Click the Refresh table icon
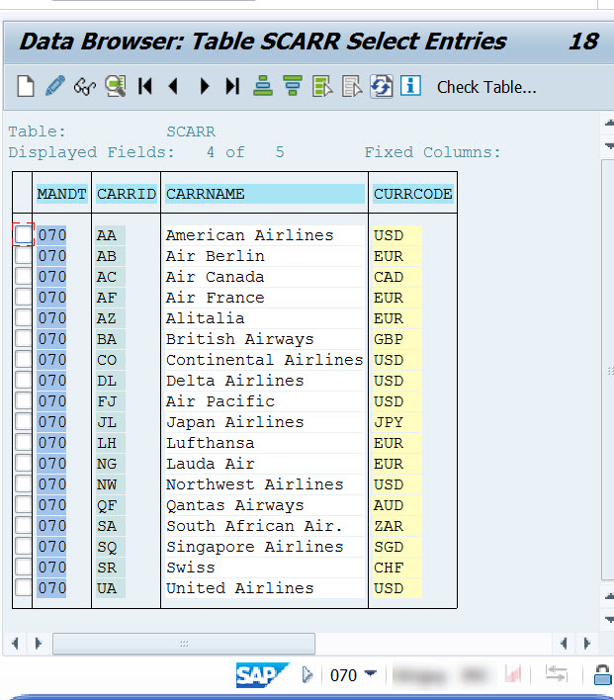 382,86
